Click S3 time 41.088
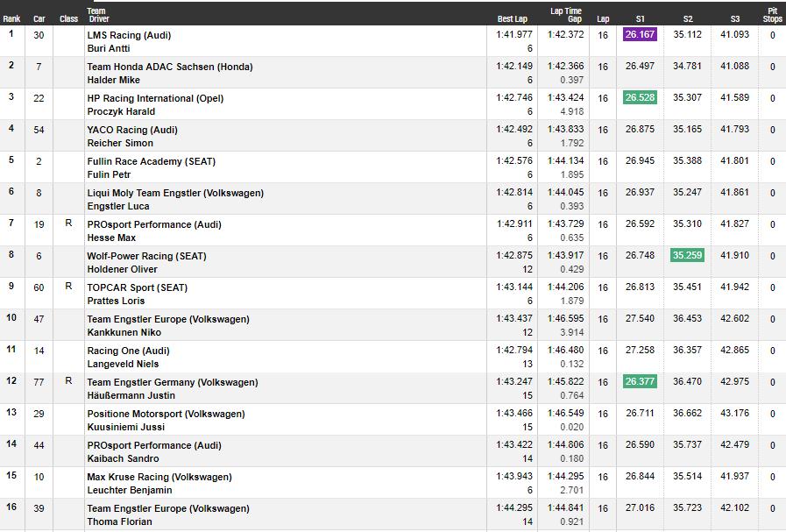786x532 pixels. point(735,67)
